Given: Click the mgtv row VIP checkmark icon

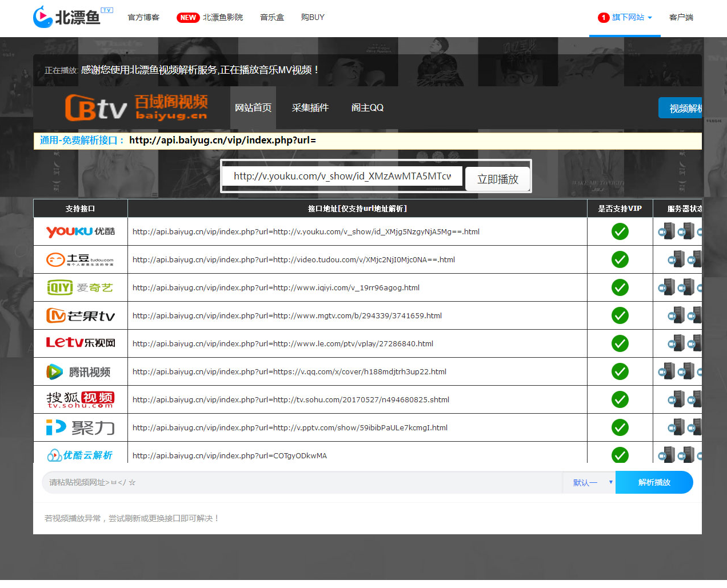Looking at the screenshot, I should [620, 315].
